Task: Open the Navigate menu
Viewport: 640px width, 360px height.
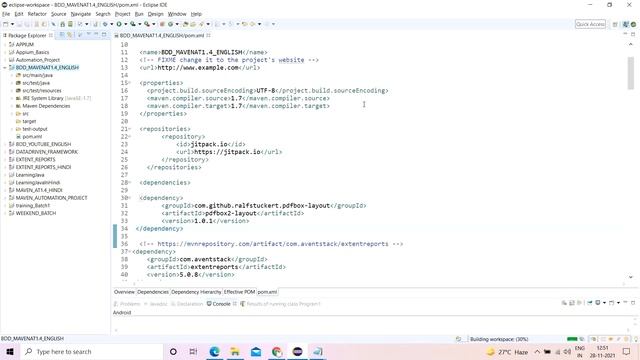Action: click(81, 14)
